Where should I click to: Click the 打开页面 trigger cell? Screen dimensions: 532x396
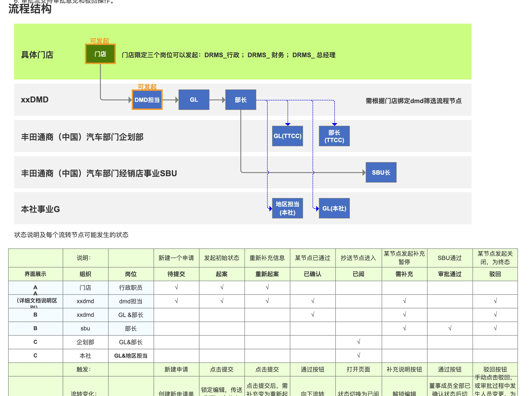click(358, 369)
